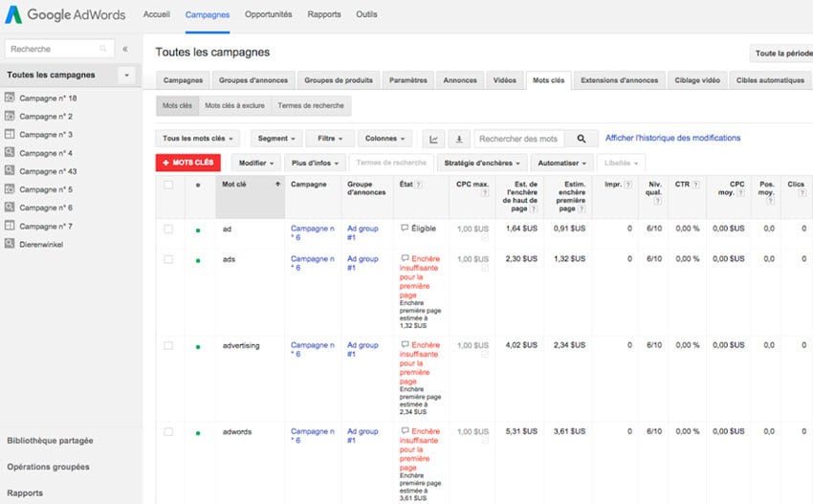Check the box for keyword ads

click(x=168, y=259)
